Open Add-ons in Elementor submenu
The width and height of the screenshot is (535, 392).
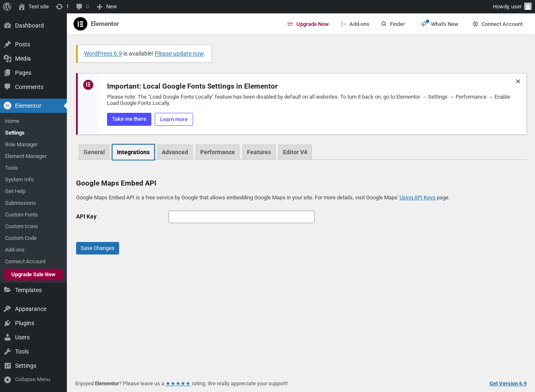click(x=15, y=250)
